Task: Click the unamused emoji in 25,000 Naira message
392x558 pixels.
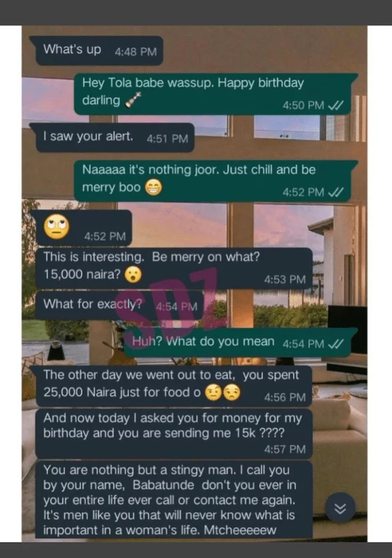Action: pos(232,392)
